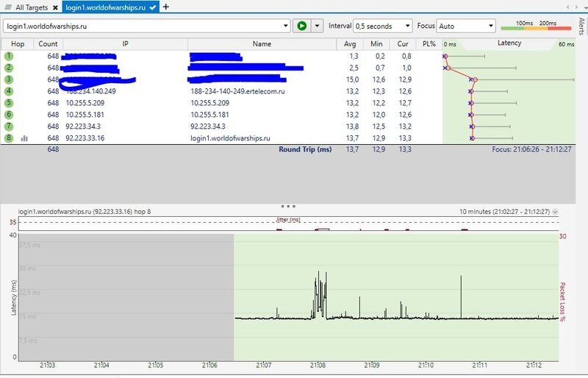
Task: Click the Name column header
Action: pos(262,44)
